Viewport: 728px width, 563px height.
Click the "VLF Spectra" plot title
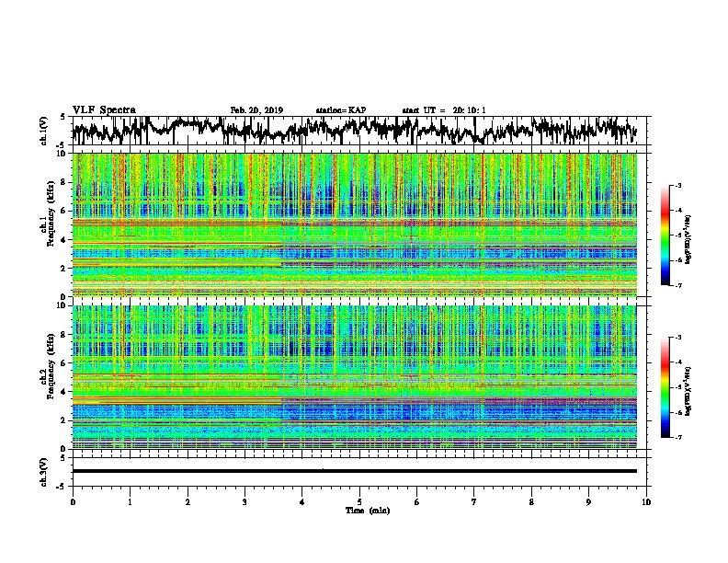pyautogui.click(x=104, y=110)
